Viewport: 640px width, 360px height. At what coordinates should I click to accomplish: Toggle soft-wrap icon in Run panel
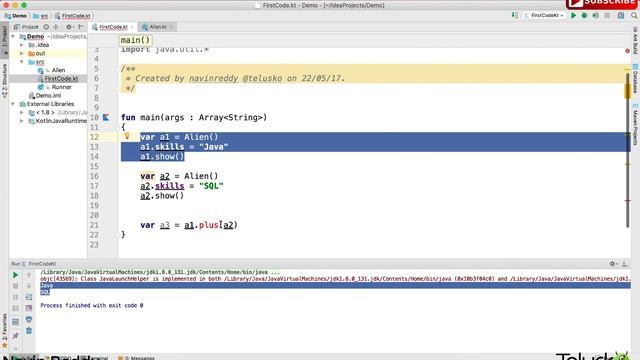[x=29, y=297]
